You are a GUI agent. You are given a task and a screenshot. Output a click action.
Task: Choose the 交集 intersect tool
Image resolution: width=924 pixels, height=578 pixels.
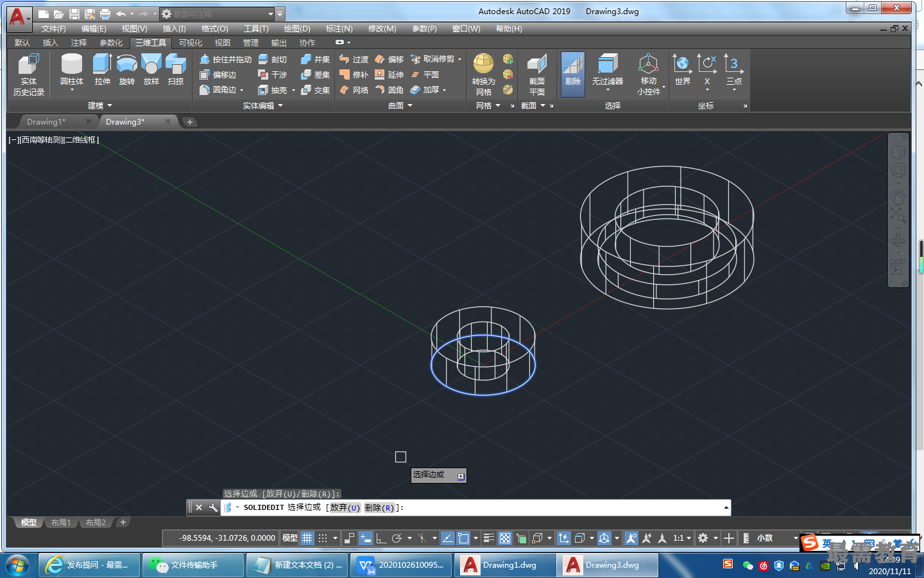click(x=316, y=90)
